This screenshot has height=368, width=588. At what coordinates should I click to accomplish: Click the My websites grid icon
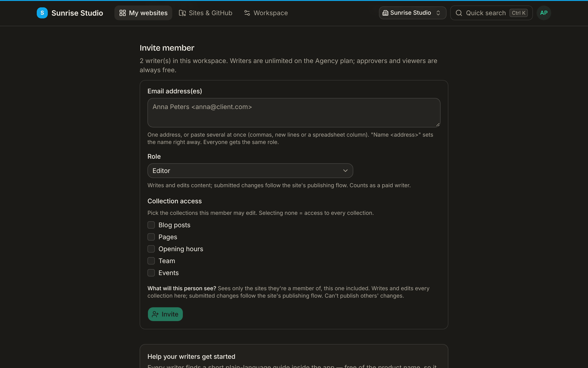pyautogui.click(x=122, y=13)
